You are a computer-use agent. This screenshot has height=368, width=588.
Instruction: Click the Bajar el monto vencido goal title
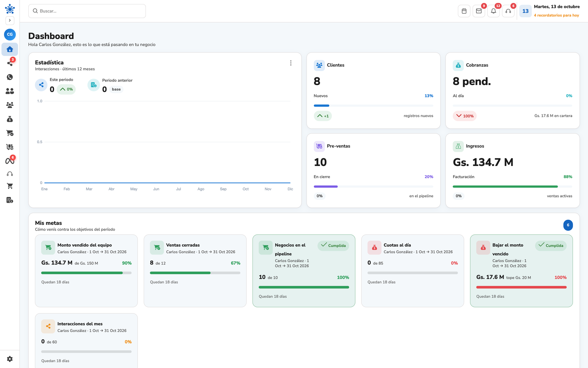pos(508,250)
